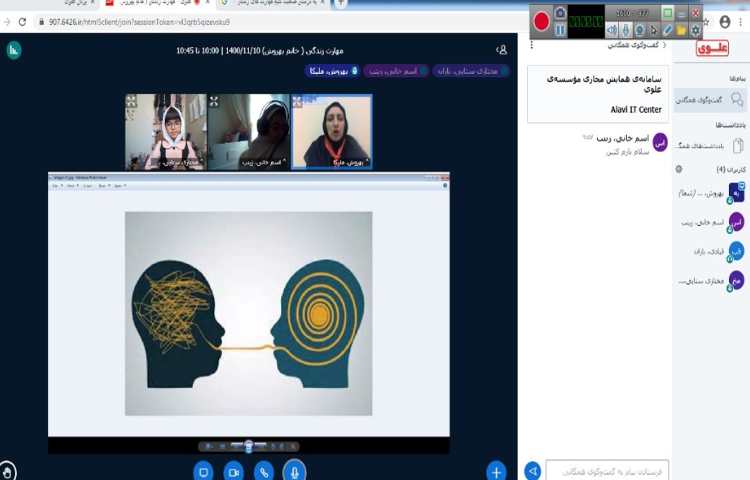Take a snapshot with the recorder camera icon
This screenshot has width=750, height=480.
(560, 13)
